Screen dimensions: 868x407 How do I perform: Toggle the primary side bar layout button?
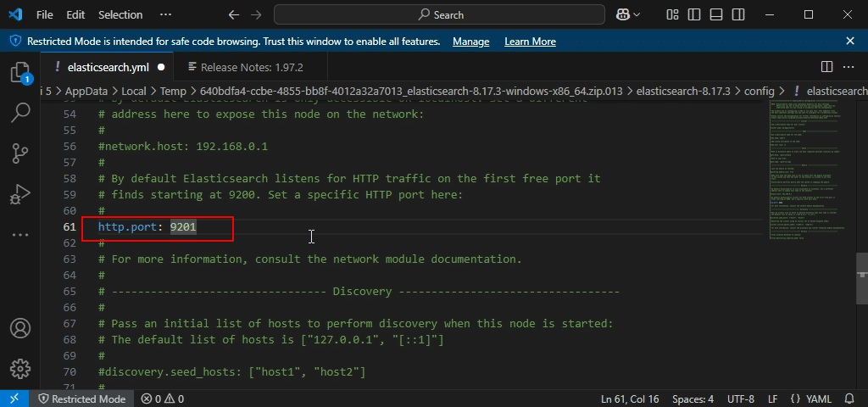click(x=693, y=14)
